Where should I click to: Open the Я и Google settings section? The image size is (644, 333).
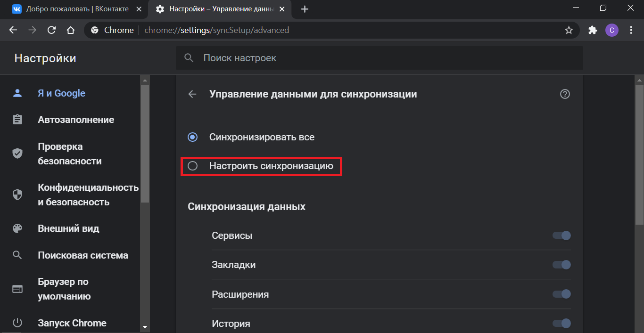62,93
